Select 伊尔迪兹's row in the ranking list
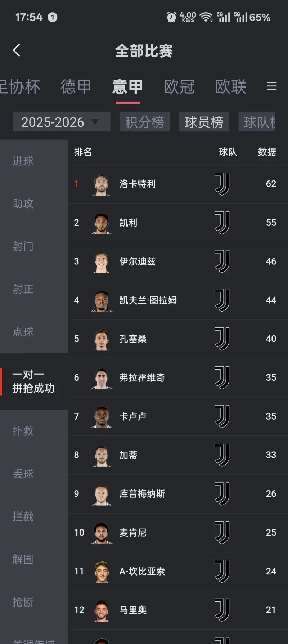This screenshot has width=288, height=644. (162, 261)
